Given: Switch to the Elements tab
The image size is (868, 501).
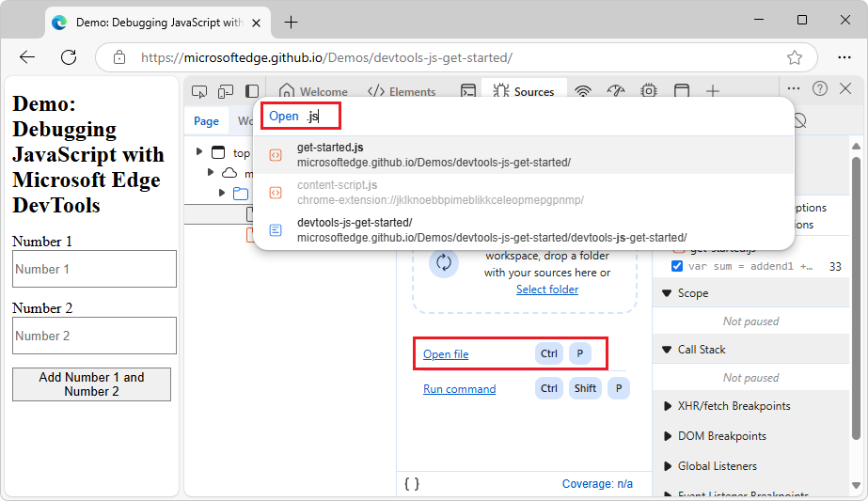Looking at the screenshot, I should point(402,91).
